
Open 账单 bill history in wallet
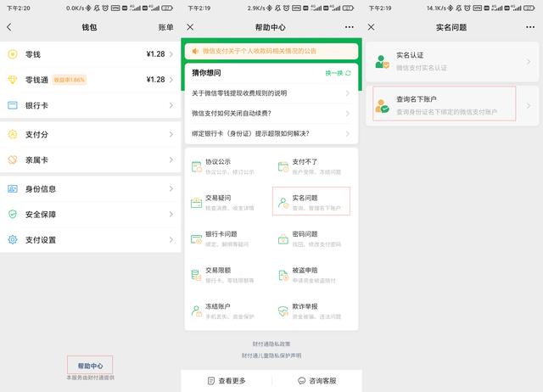click(165, 27)
